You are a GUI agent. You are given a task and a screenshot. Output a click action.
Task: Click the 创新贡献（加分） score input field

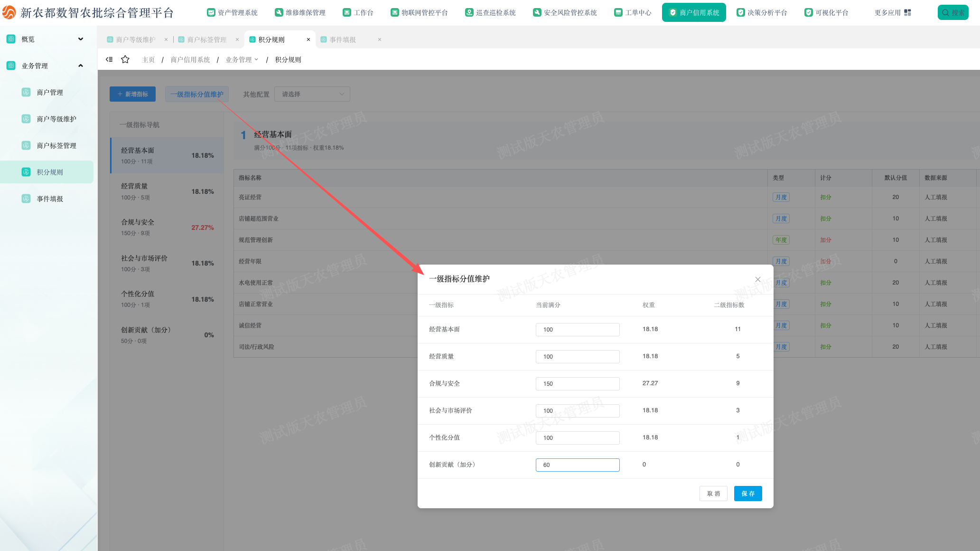(x=578, y=465)
